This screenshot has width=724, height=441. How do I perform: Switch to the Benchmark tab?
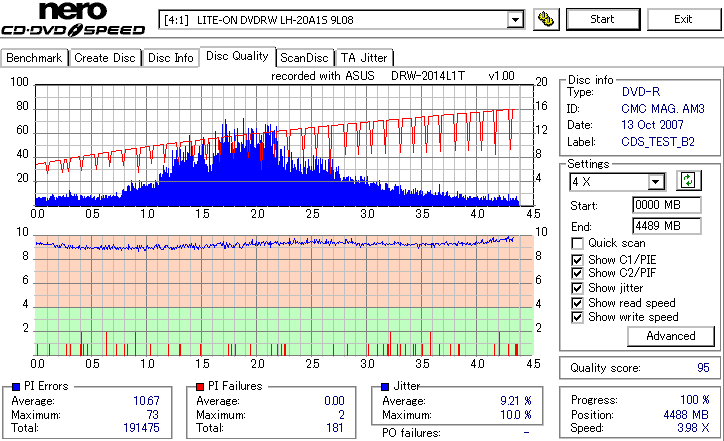tap(34, 58)
